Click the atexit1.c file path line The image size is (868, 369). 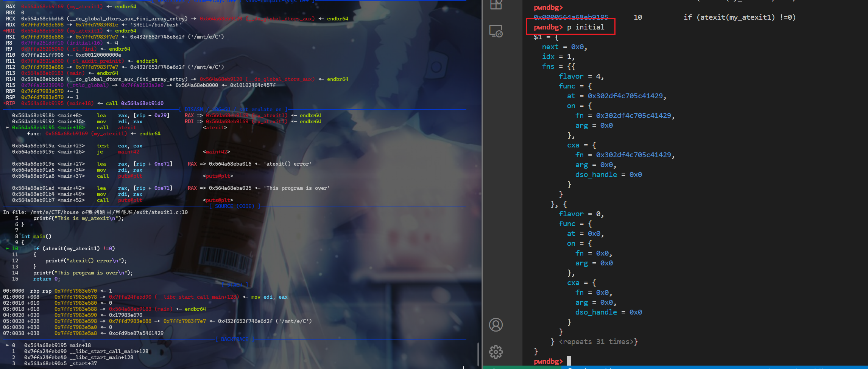point(95,212)
